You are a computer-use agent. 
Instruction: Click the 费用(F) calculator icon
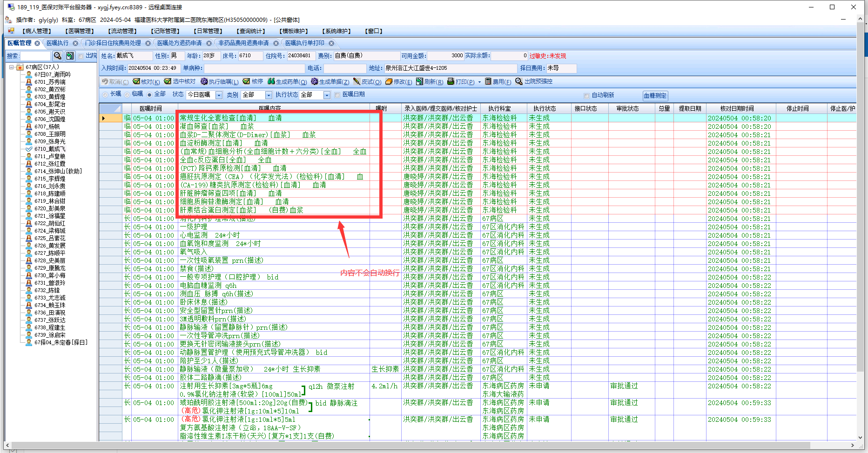[488, 81]
